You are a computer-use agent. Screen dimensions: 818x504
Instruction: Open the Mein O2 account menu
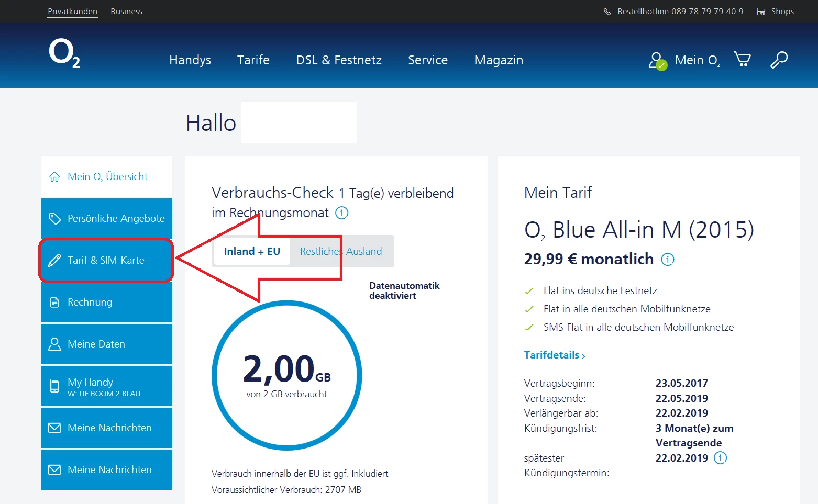click(684, 60)
